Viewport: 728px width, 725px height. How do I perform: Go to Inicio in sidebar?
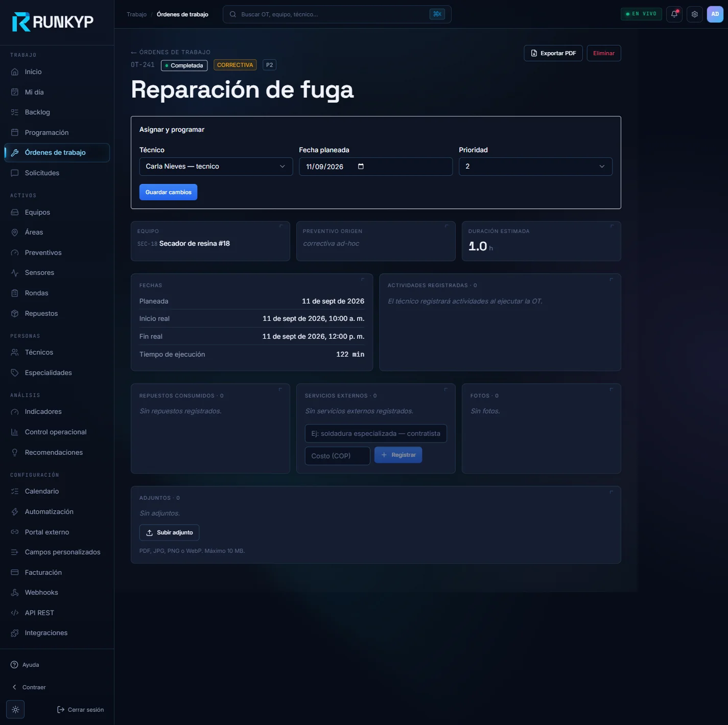point(57,72)
